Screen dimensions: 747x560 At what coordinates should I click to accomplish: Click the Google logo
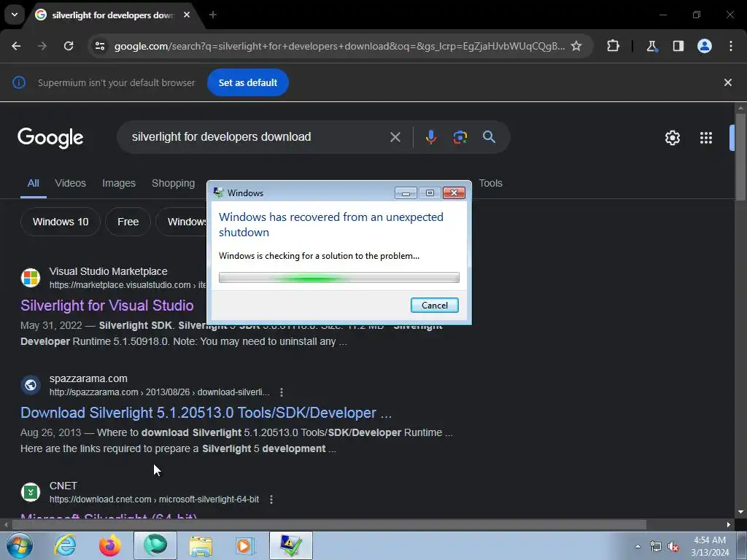[50, 138]
